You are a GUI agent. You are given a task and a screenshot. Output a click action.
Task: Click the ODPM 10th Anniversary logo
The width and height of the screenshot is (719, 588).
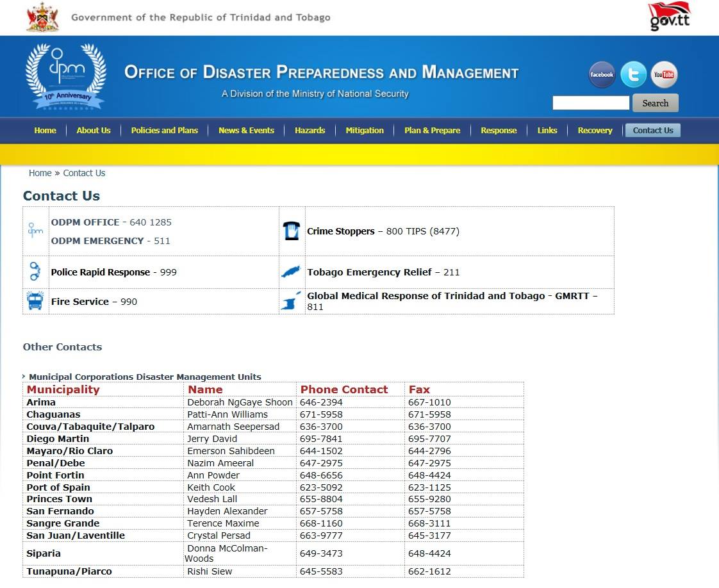click(x=65, y=77)
